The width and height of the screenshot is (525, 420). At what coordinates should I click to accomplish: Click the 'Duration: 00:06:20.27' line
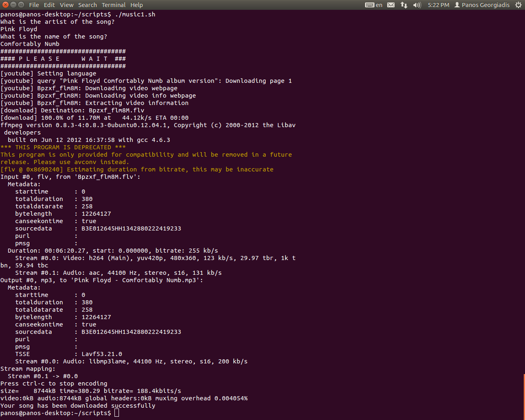click(x=113, y=251)
